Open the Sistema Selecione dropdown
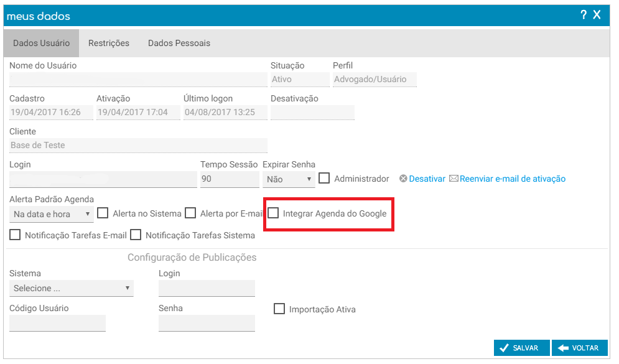 coord(72,288)
